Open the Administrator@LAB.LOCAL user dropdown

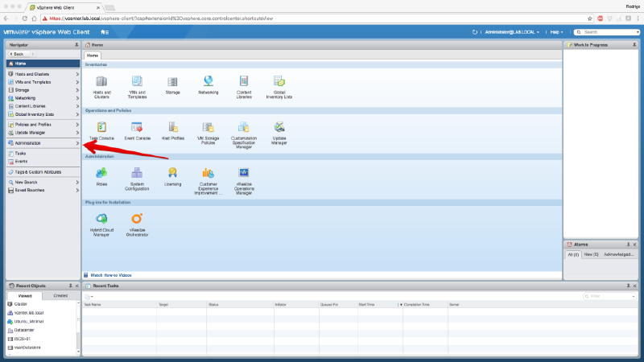pyautogui.click(x=510, y=32)
